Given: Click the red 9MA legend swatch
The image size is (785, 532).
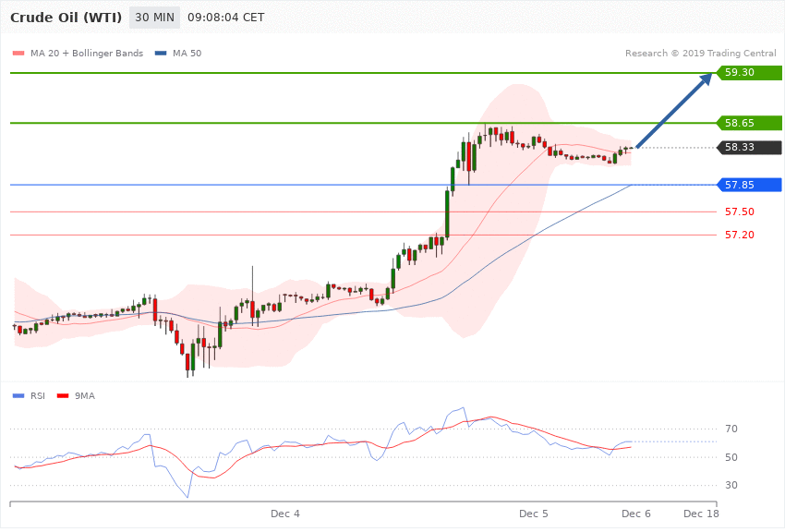Looking at the screenshot, I should 63,396.
